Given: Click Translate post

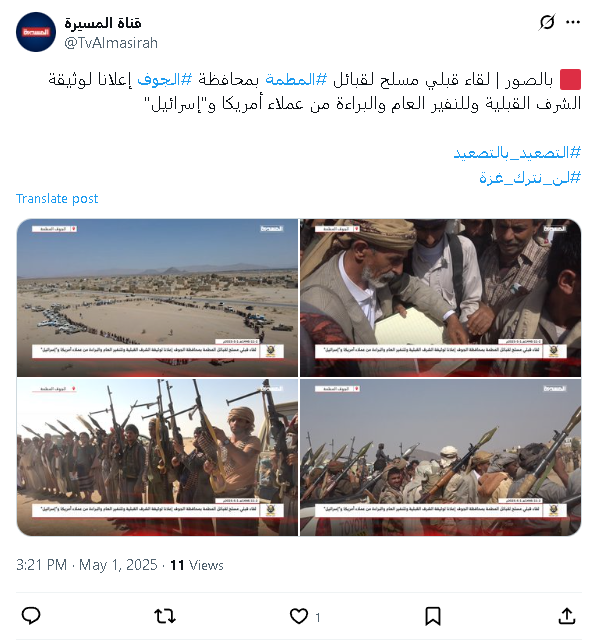Looking at the screenshot, I should [x=57, y=199].
